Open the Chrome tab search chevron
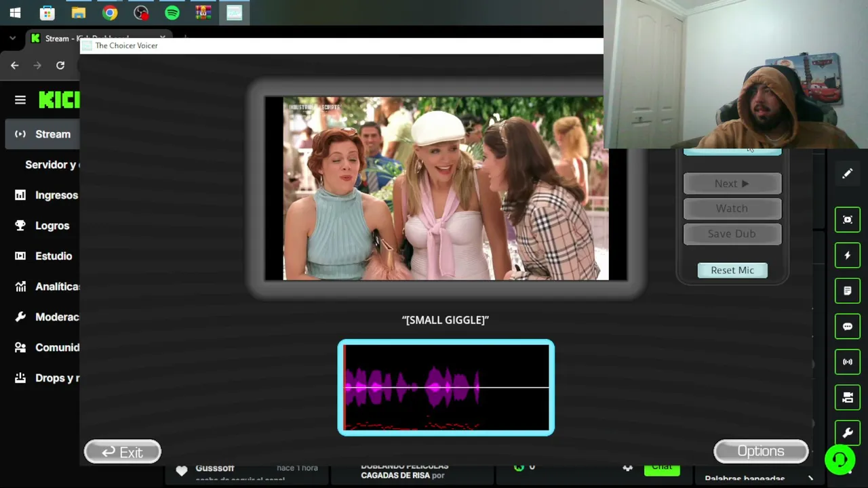 click(x=12, y=39)
